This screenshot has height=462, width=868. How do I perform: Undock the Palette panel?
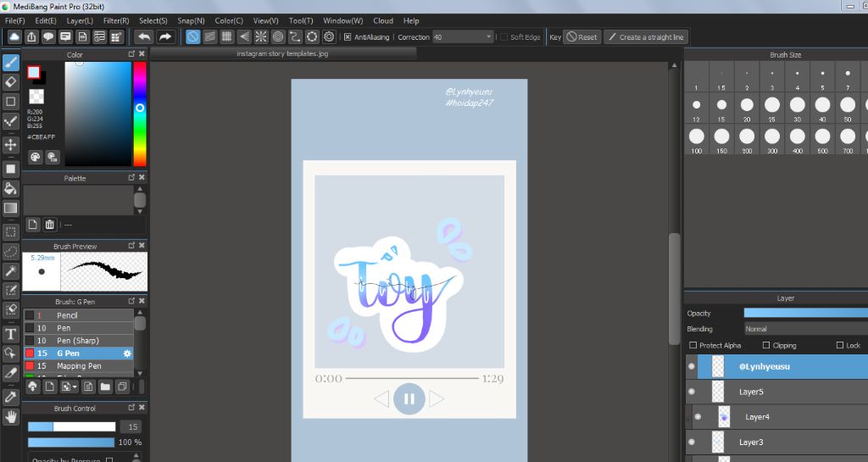tap(131, 178)
